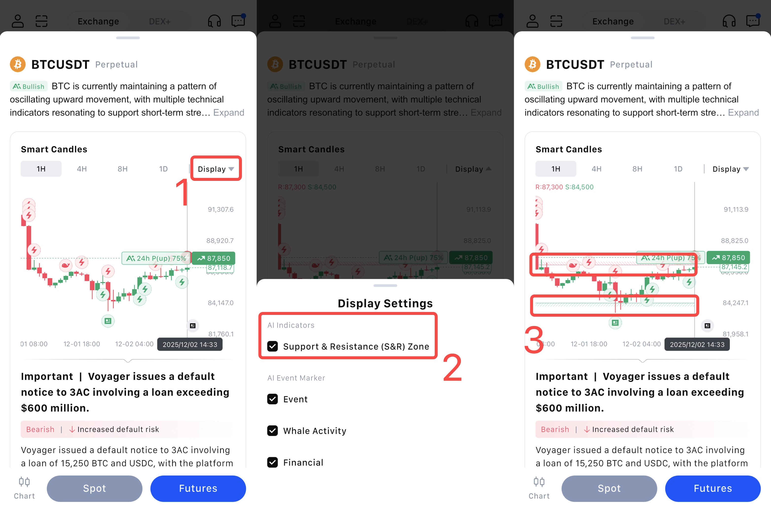
Task: Tap Bitcoin logo beside BTCUSDT in right panel
Action: [532, 64]
